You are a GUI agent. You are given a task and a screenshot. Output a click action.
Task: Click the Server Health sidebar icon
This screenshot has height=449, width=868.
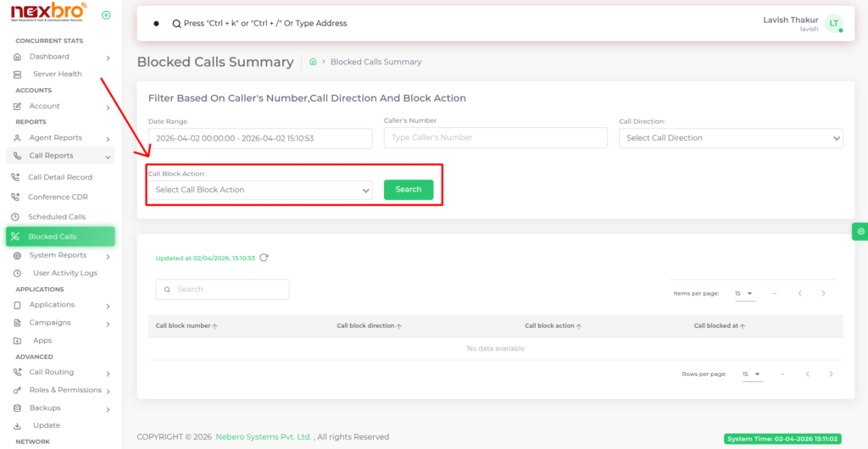18,75
